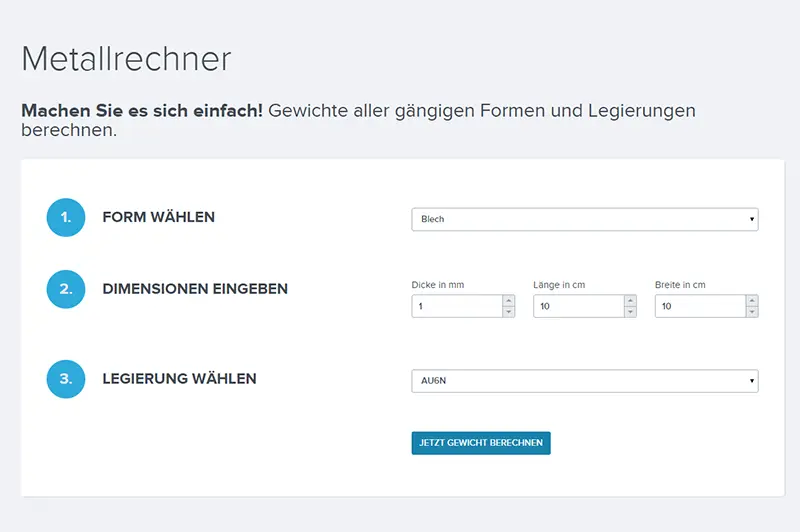Decrease Länge in cm with down arrow
The height and width of the screenshot is (532, 800).
pos(630,312)
